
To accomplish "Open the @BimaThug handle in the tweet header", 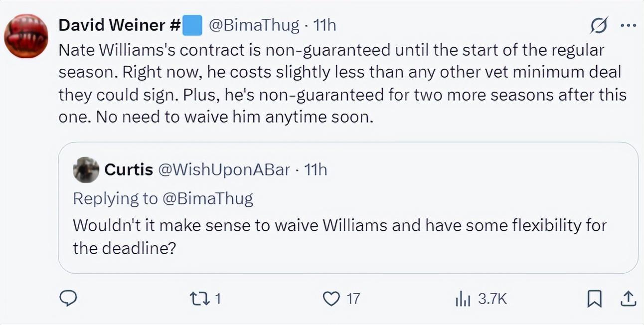I will (253, 25).
